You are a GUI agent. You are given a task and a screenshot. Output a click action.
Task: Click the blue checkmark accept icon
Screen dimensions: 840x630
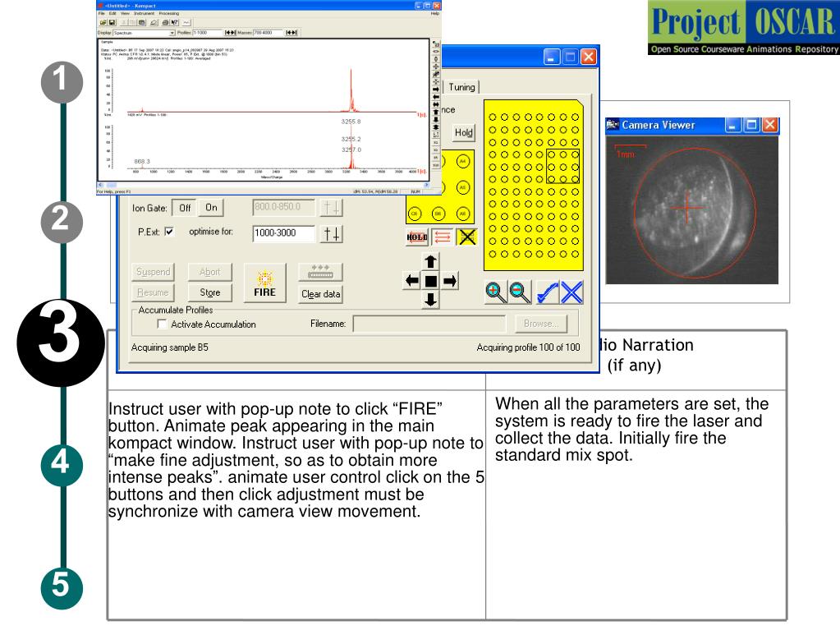548,292
